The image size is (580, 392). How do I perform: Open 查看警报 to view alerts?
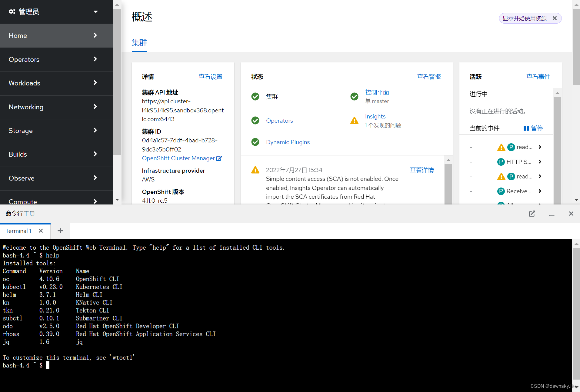tap(429, 76)
